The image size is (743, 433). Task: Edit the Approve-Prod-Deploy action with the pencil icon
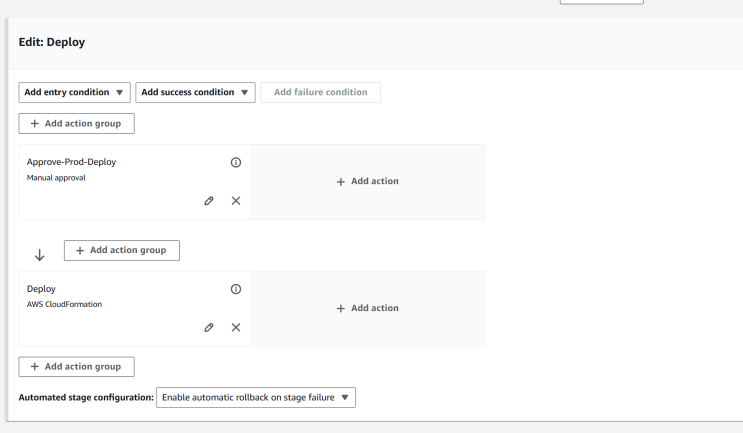click(x=208, y=201)
